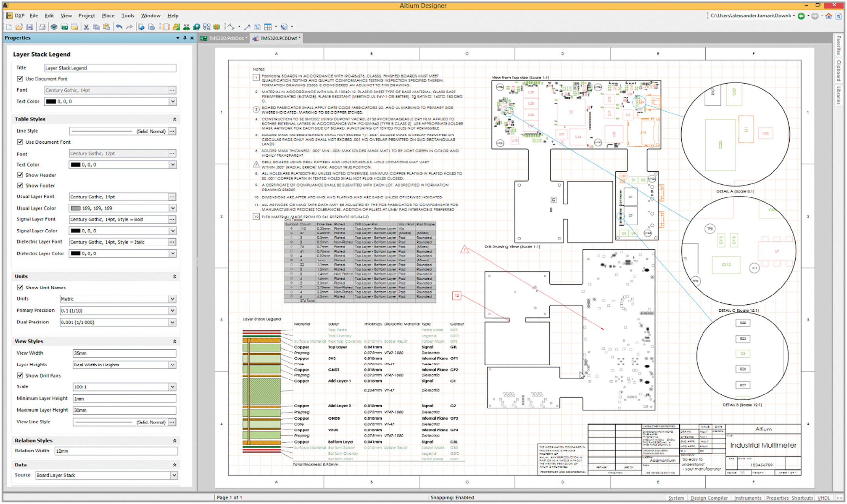
Task: Open the Layer Heights dropdown
Action: pyautogui.click(x=172, y=365)
